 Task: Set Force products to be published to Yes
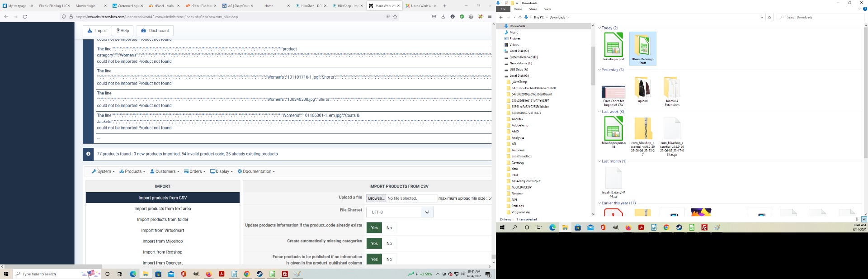coord(374,259)
